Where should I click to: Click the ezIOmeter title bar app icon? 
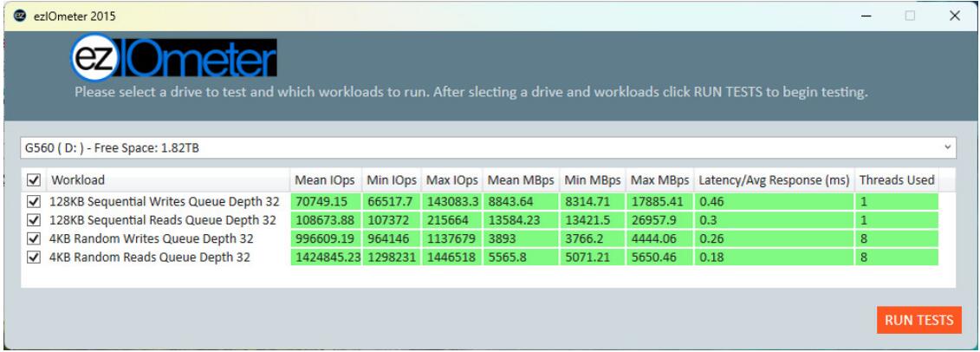pyautogui.click(x=16, y=16)
